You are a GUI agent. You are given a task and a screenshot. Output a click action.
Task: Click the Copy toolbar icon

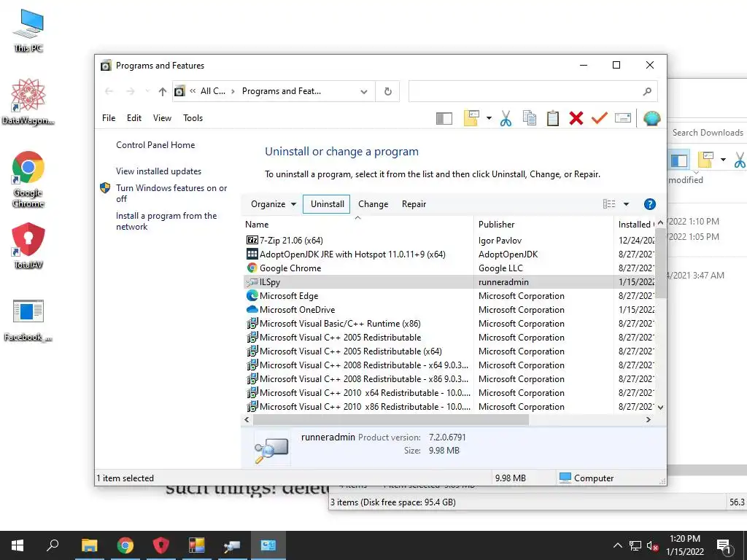pyautogui.click(x=530, y=118)
